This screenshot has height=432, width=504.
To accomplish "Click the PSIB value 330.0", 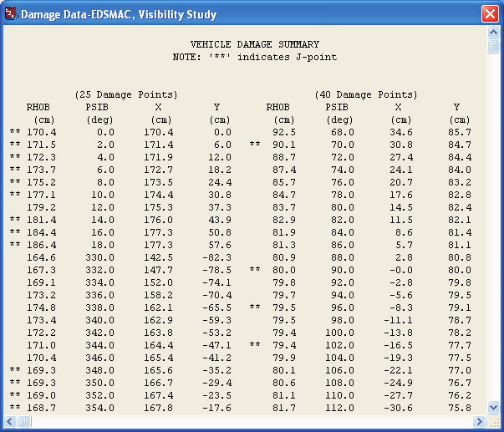I will 99,257.
